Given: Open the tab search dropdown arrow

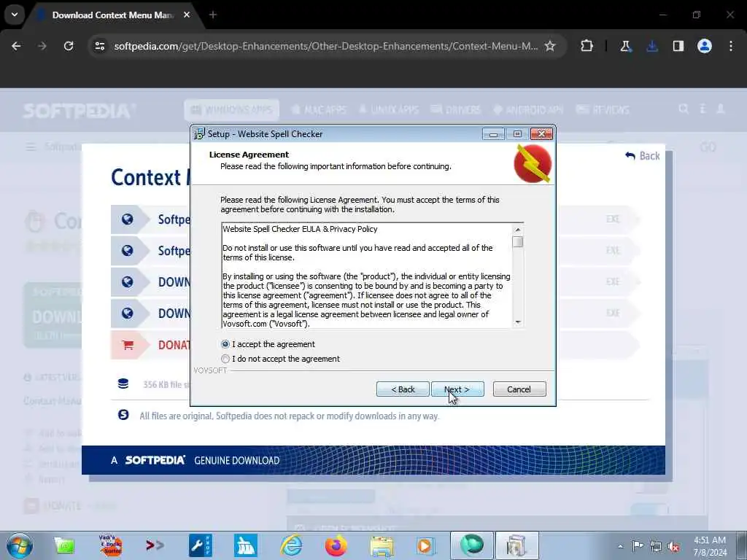Looking at the screenshot, I should pyautogui.click(x=15, y=15).
